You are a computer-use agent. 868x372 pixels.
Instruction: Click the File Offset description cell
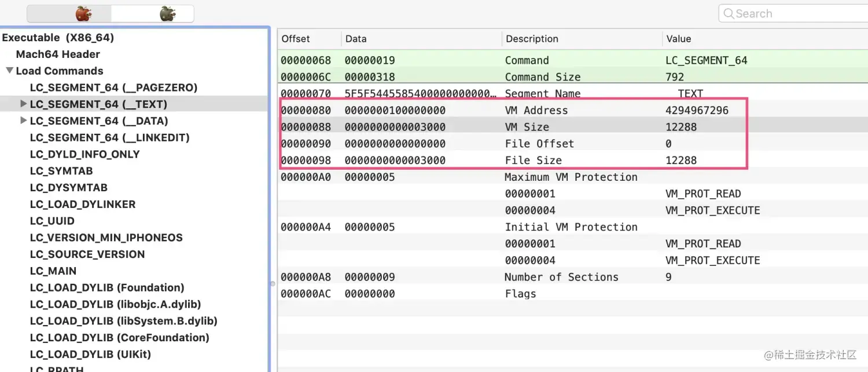click(539, 144)
